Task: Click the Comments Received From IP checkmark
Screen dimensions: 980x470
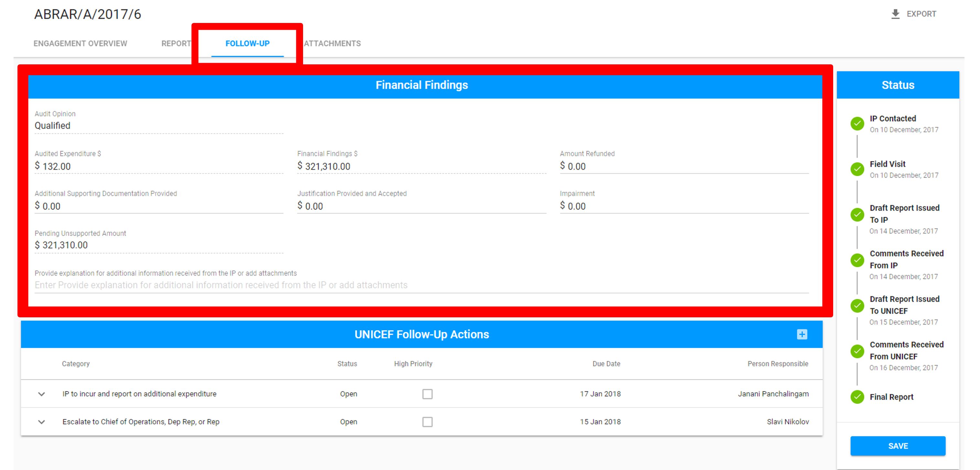Action: click(x=857, y=260)
